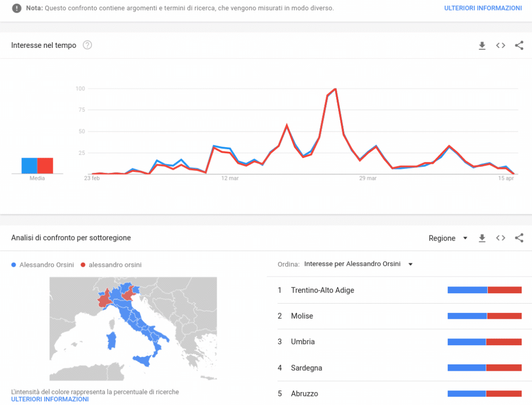Click the help icon beside Interesse nel tempo
Image resolution: width=532 pixels, height=405 pixels.
(87, 45)
